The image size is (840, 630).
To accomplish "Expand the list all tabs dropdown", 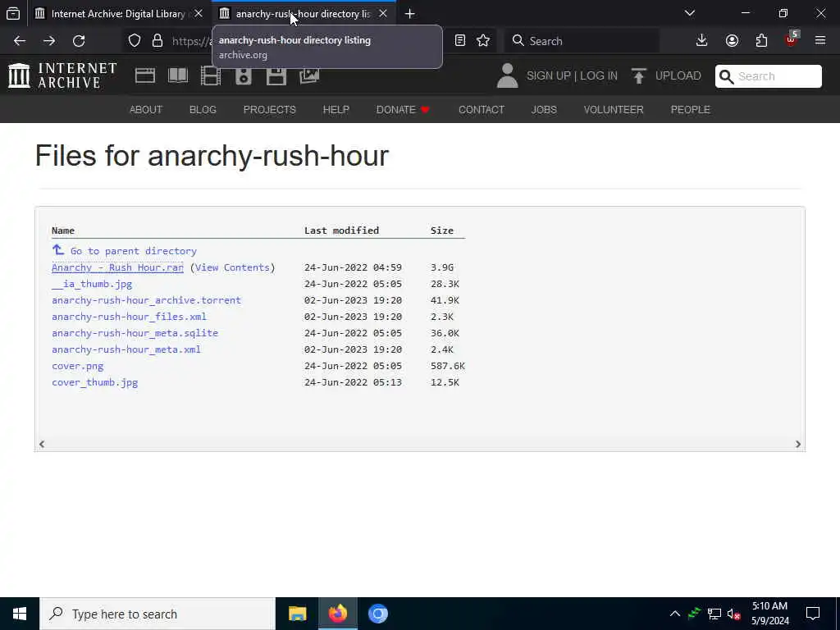I will (x=690, y=13).
